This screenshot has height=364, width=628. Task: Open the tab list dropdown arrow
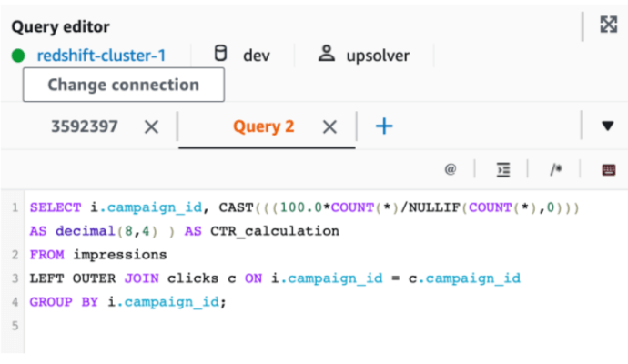(608, 126)
